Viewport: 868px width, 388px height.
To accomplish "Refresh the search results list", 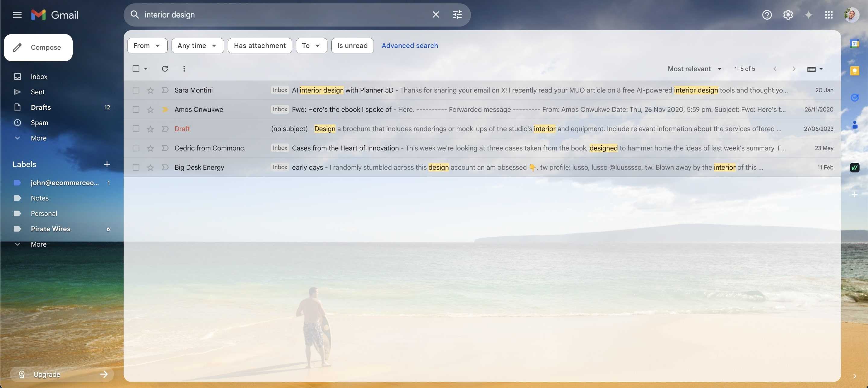I will 165,69.
